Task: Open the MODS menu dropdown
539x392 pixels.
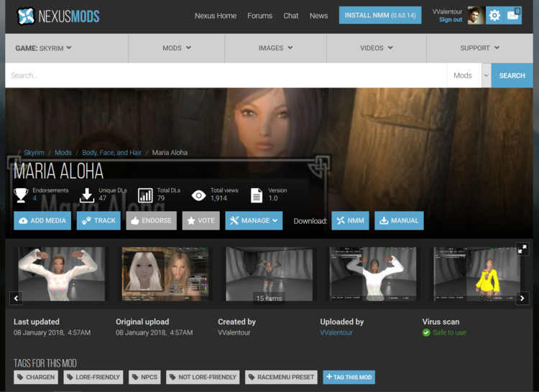Action: click(x=177, y=48)
